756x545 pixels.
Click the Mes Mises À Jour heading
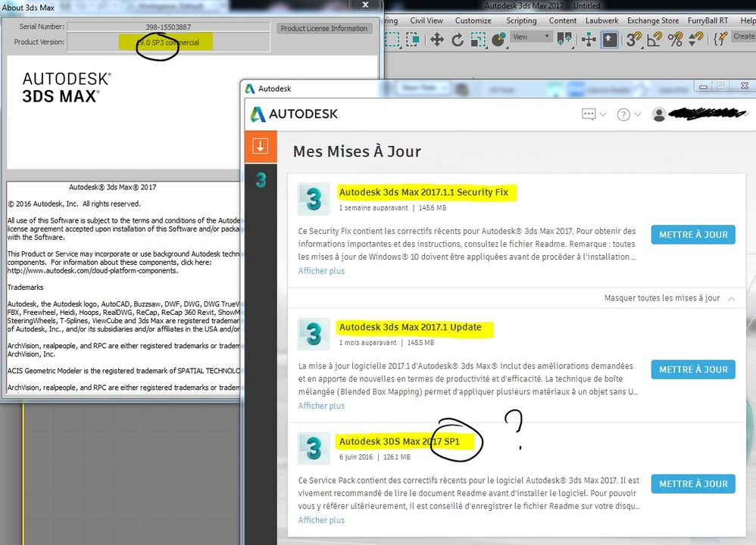[x=357, y=151]
